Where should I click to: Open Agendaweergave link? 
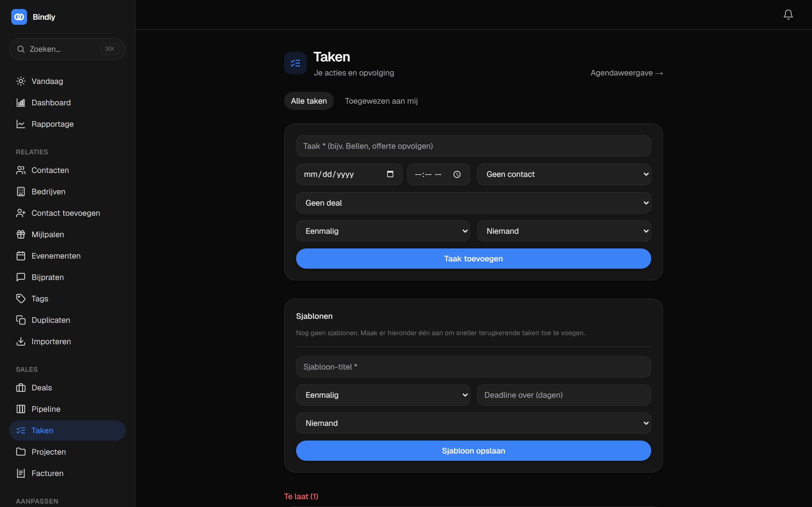[626, 73]
